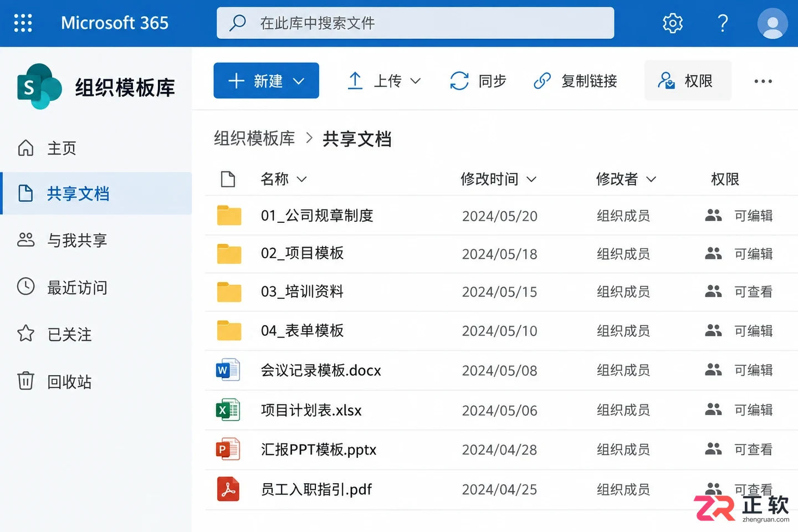This screenshot has width=798, height=532.
Task: Open the 01_公司规章制度 folder name
Action: point(317,215)
